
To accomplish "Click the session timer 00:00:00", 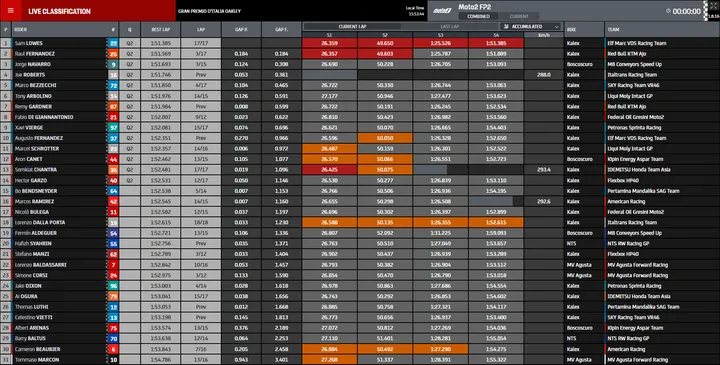I will pyautogui.click(x=686, y=11).
